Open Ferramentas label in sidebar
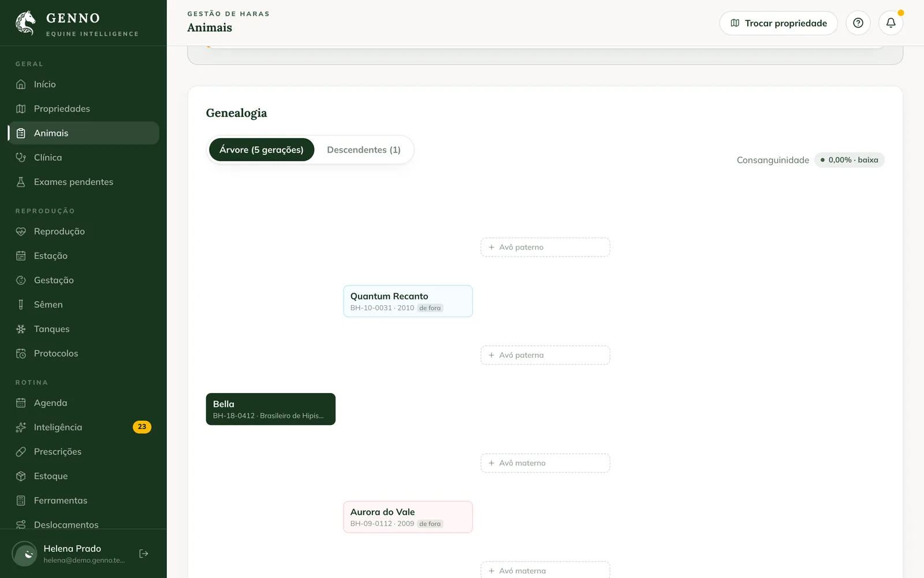This screenshot has height=578, width=924. point(61,501)
